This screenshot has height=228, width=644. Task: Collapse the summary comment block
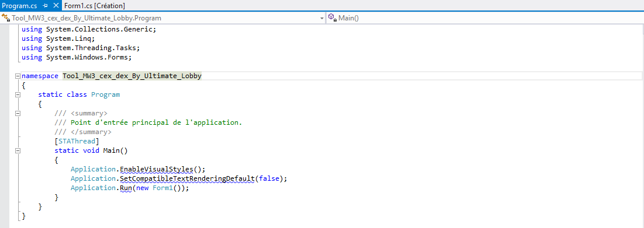pyautogui.click(x=18, y=113)
